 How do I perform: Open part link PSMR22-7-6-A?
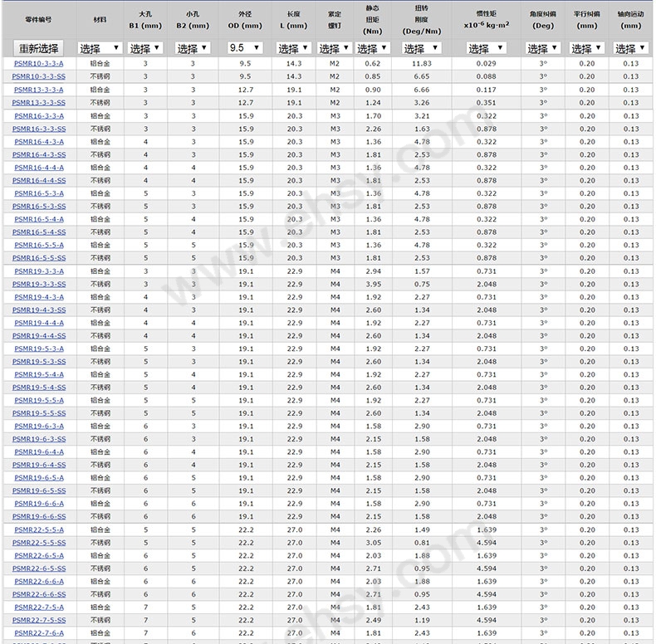[39, 633]
